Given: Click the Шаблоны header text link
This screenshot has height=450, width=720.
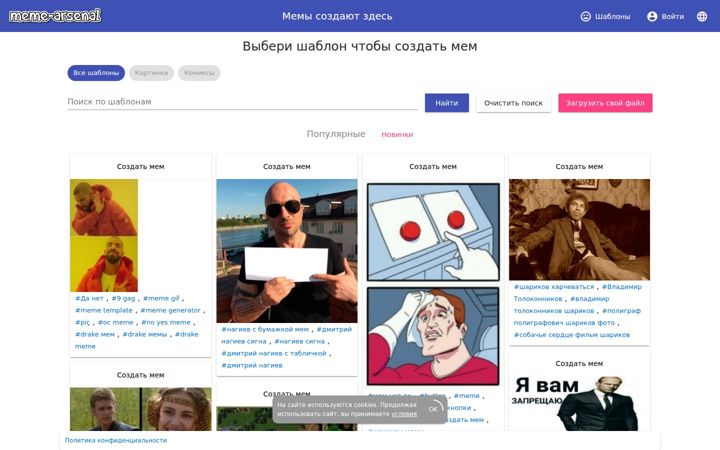Looking at the screenshot, I should point(613,16).
